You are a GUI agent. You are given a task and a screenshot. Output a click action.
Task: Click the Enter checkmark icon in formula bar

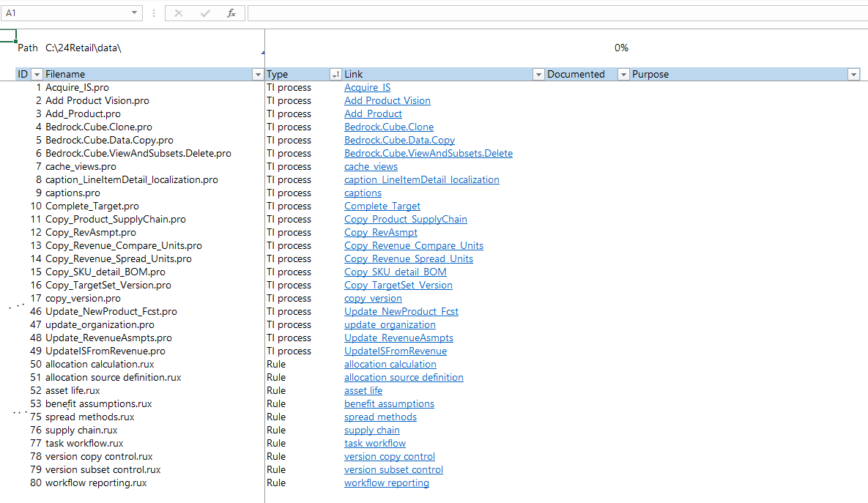pyautogui.click(x=205, y=13)
